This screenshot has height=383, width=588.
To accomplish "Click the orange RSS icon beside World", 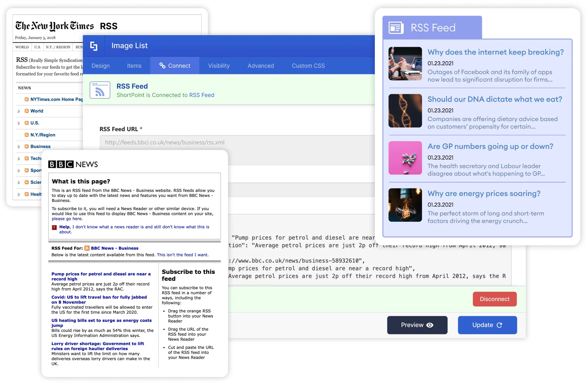I will tap(27, 111).
